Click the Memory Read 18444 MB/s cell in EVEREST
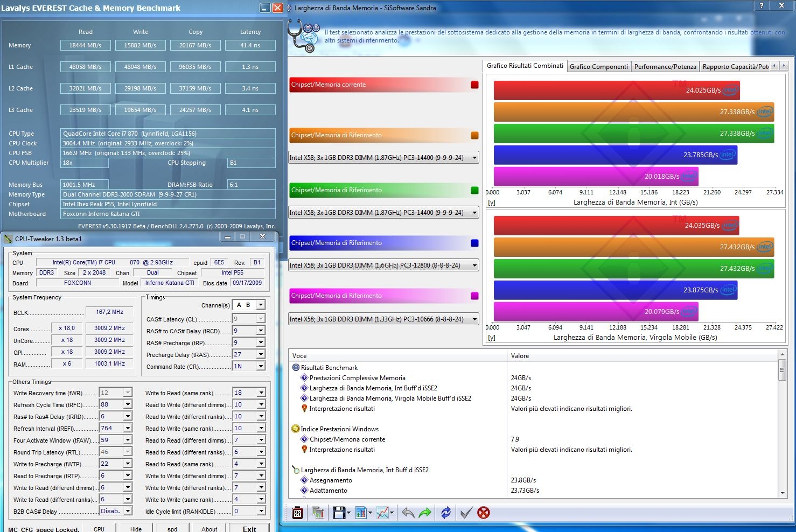The height and width of the screenshot is (532, 796). pyautogui.click(x=85, y=45)
